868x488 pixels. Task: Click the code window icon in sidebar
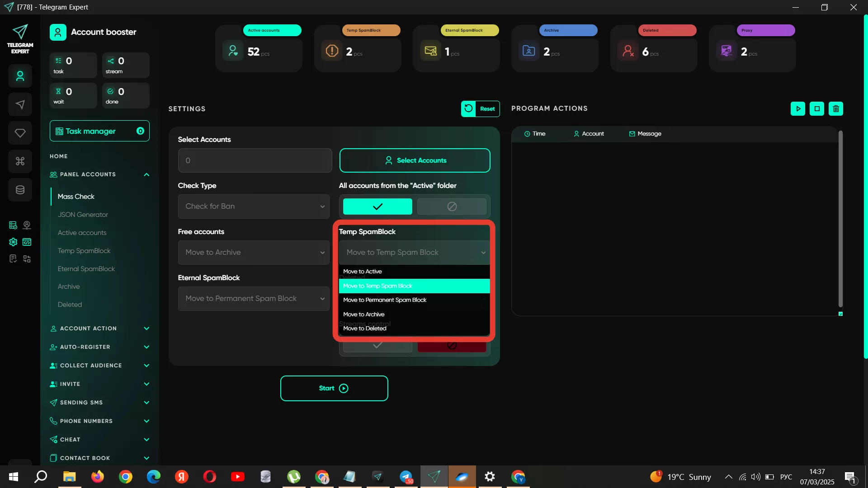point(27,242)
